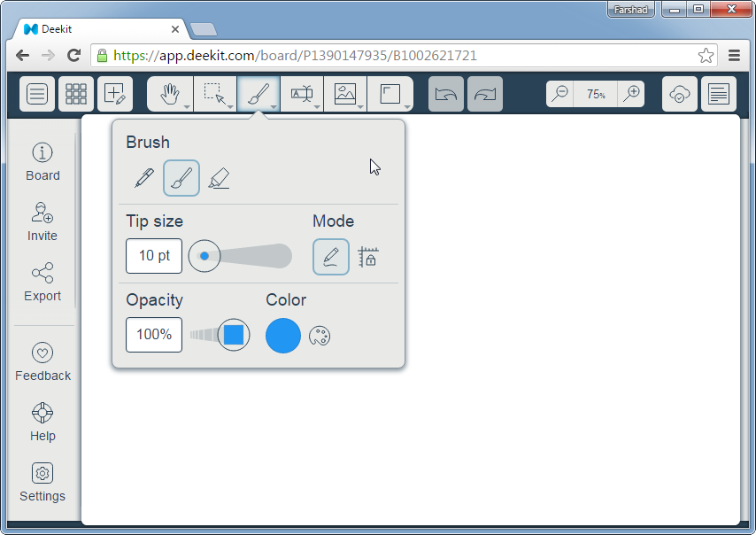Expand the image insert tool dropdown
Image resolution: width=756 pixels, height=535 pixels.
[360, 106]
